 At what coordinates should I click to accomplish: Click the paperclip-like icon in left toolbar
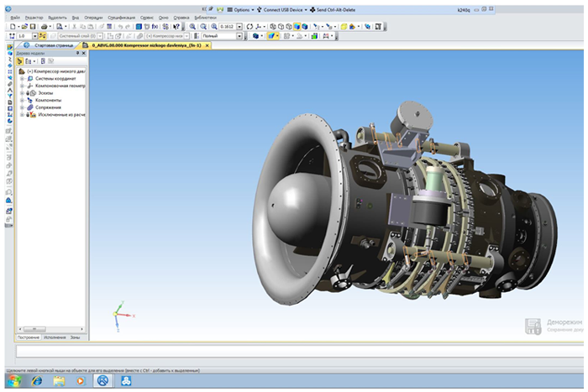[x=10, y=84]
